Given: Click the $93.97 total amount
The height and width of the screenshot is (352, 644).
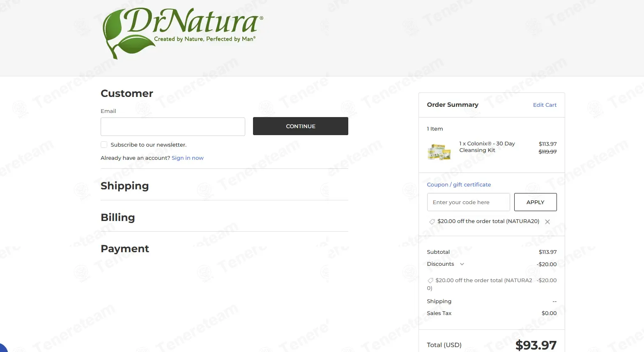Looking at the screenshot, I should tap(536, 345).
